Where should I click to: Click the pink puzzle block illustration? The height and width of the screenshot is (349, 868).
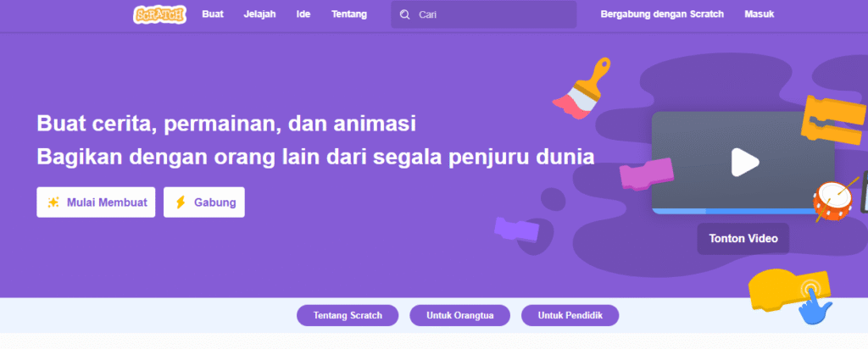click(646, 174)
